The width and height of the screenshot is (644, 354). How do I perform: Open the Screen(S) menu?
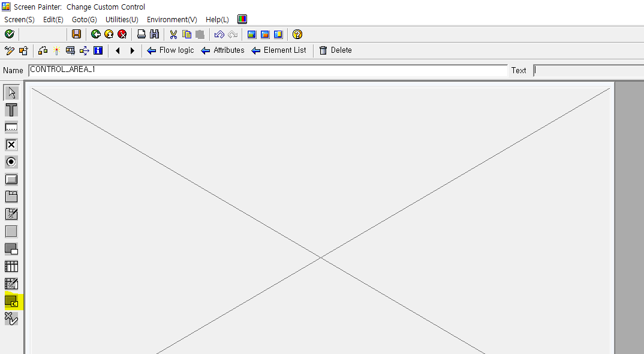pyautogui.click(x=19, y=19)
